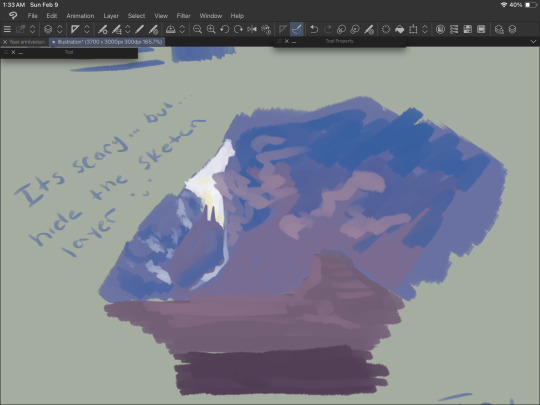Click the grayed-out edit-canvas icon beside hamburger menu
Screen dimensions: 540x405
pyautogui.click(x=21, y=29)
